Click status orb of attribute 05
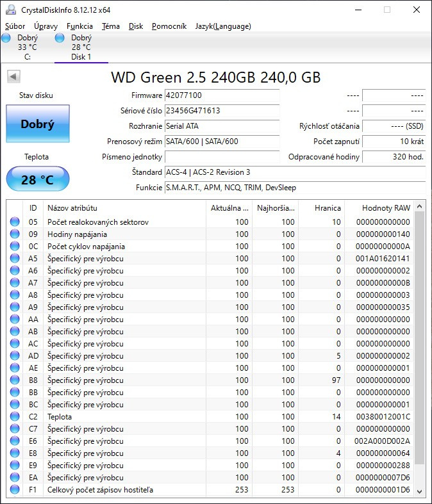432x504 pixels. point(15,222)
